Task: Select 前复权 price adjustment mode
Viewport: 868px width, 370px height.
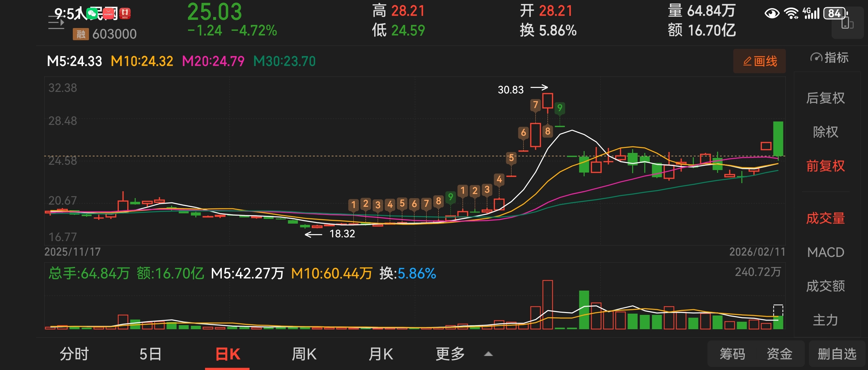Action: pyautogui.click(x=825, y=166)
